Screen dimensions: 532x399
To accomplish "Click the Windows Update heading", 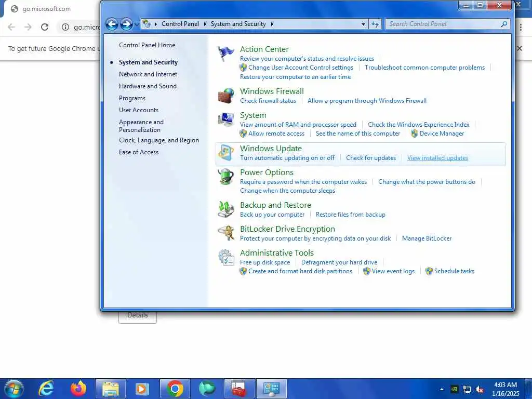I will coord(271,149).
